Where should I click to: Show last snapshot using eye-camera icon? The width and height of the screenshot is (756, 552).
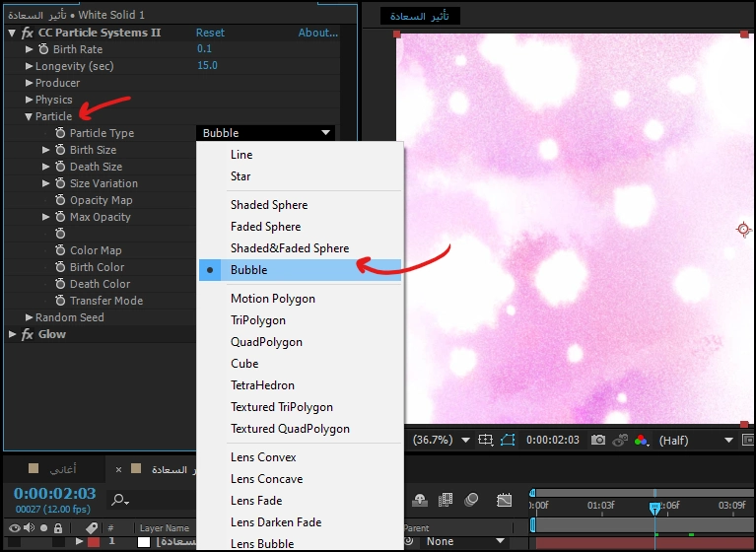(x=620, y=441)
